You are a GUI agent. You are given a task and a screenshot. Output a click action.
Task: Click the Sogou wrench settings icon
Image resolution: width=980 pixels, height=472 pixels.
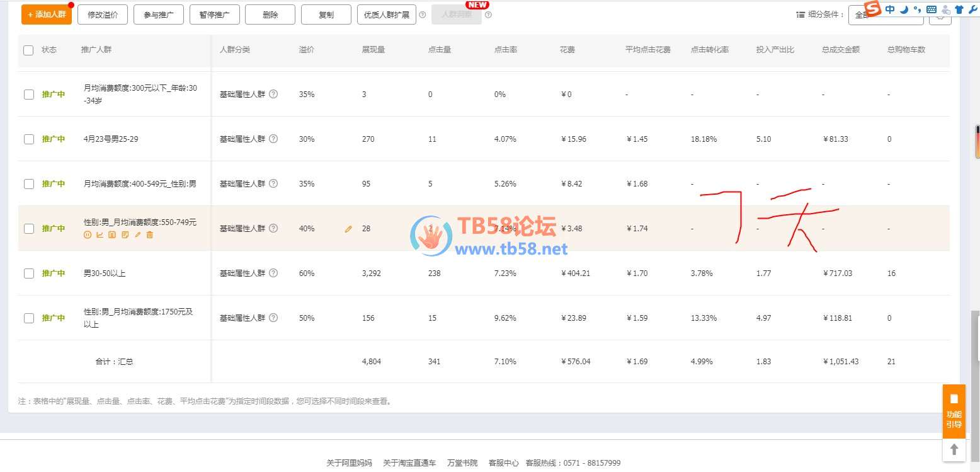[972, 9]
